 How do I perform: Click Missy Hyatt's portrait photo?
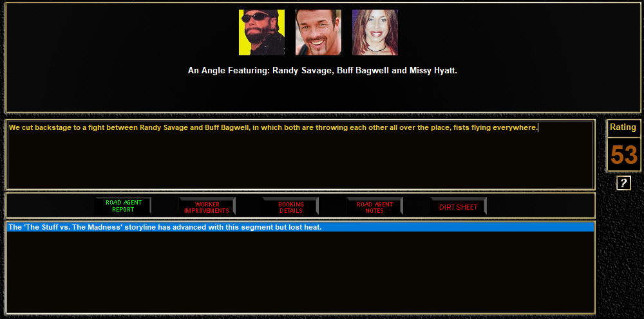tap(375, 32)
